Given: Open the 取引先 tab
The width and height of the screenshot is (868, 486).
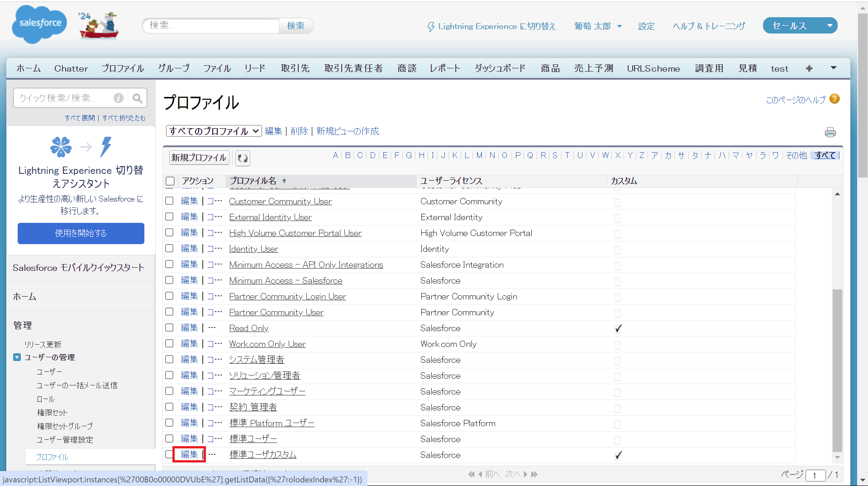Looking at the screenshot, I should [295, 68].
